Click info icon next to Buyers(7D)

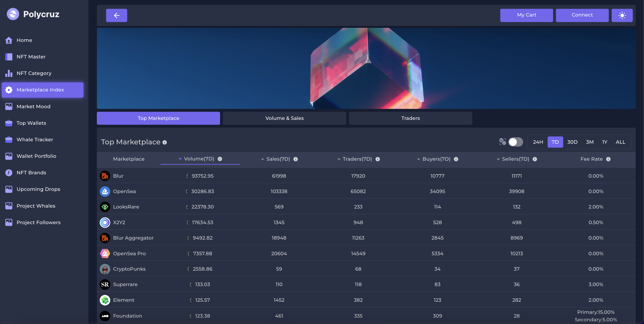click(x=456, y=159)
